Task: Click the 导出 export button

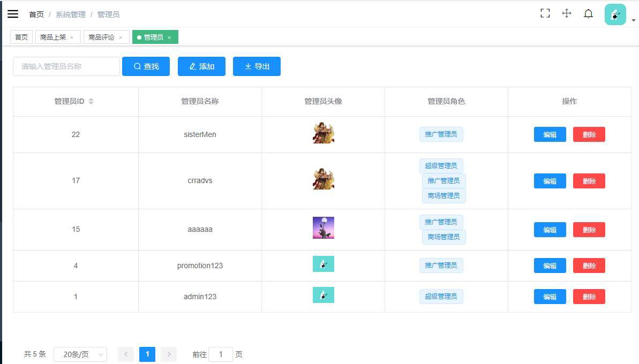Action: [257, 66]
